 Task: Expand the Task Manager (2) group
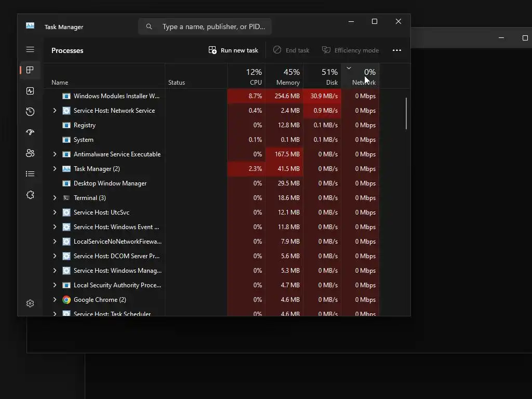pyautogui.click(x=55, y=169)
